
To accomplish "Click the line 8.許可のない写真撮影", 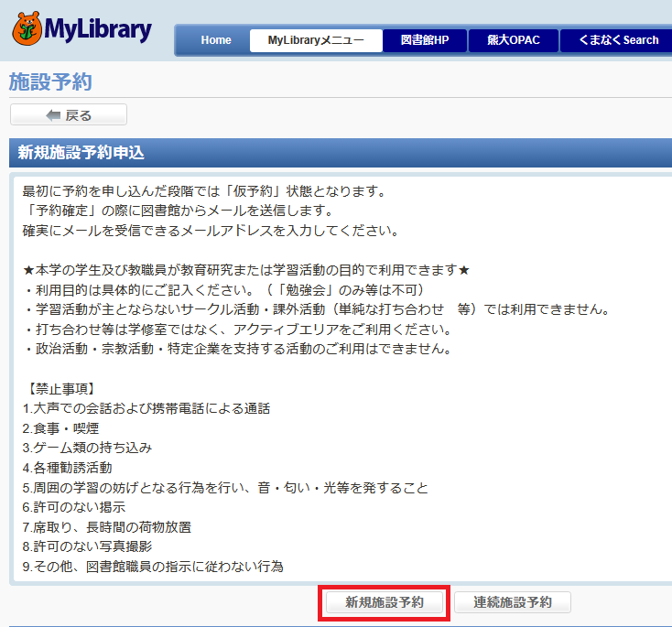I will coord(87,546).
